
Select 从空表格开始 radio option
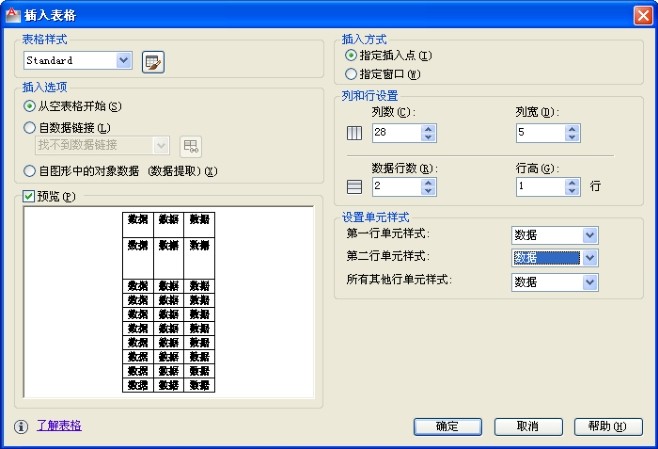click(x=30, y=107)
